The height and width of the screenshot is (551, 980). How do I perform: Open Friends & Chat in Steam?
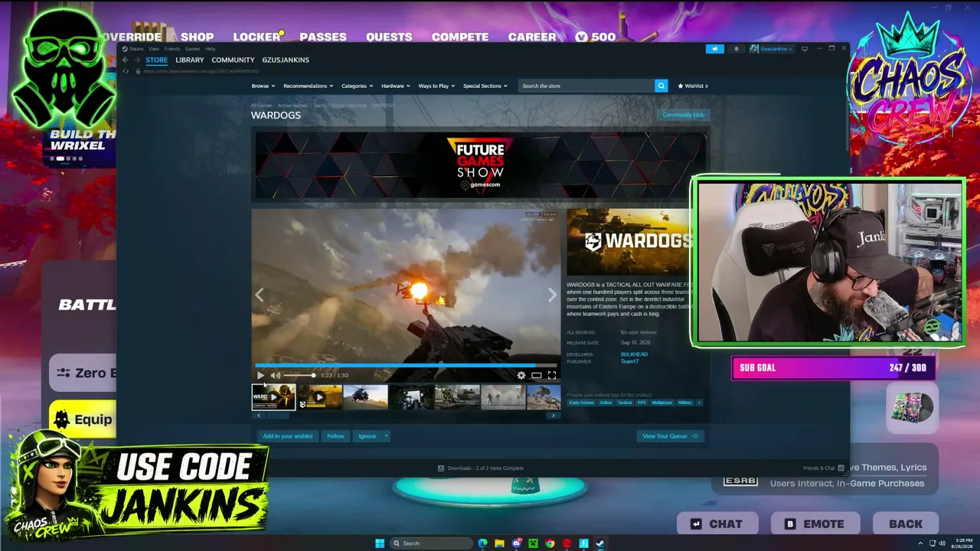[x=824, y=468]
